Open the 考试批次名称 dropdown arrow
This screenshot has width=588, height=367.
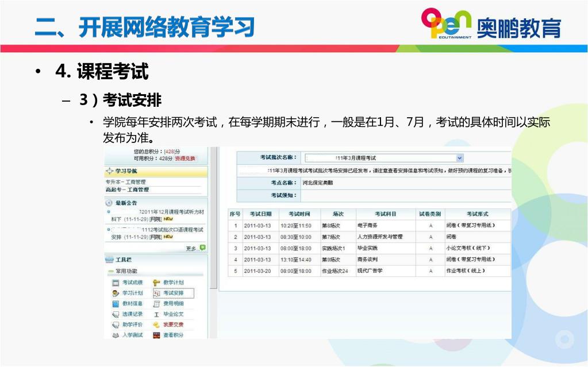(x=460, y=158)
